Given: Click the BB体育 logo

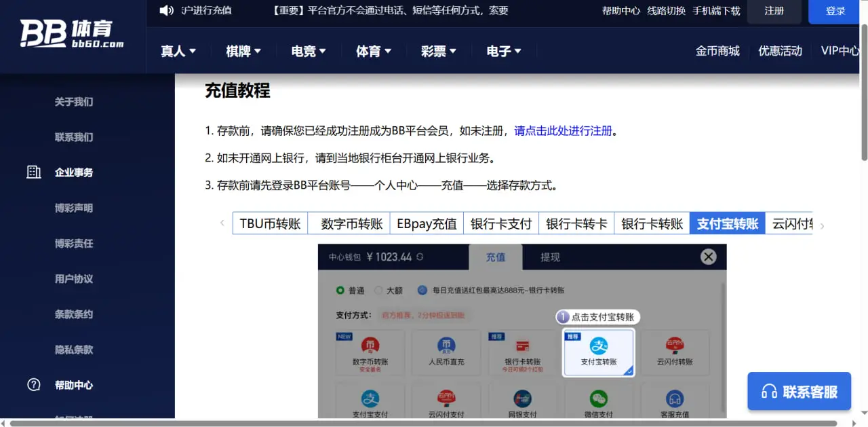Looking at the screenshot, I should pos(72,33).
